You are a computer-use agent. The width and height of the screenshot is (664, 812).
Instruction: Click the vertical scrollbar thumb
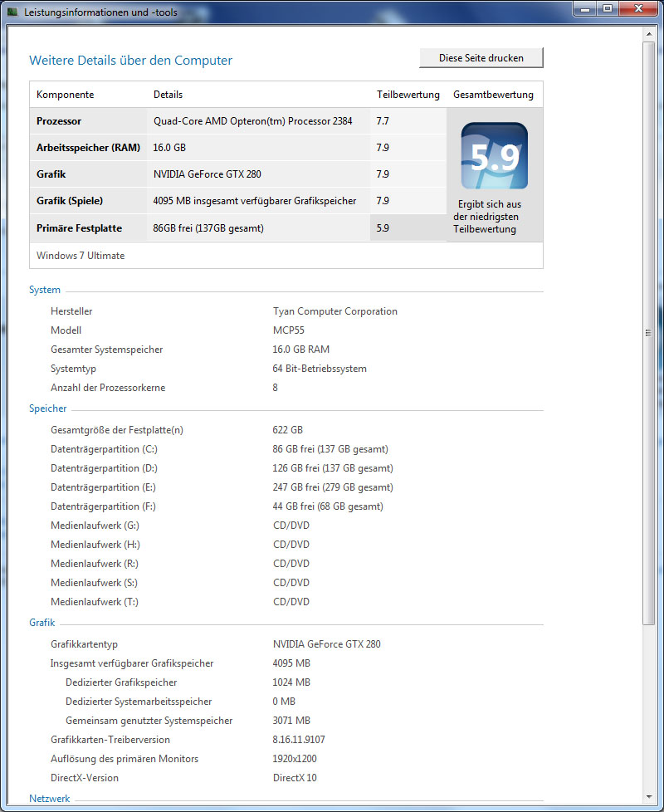tap(649, 332)
